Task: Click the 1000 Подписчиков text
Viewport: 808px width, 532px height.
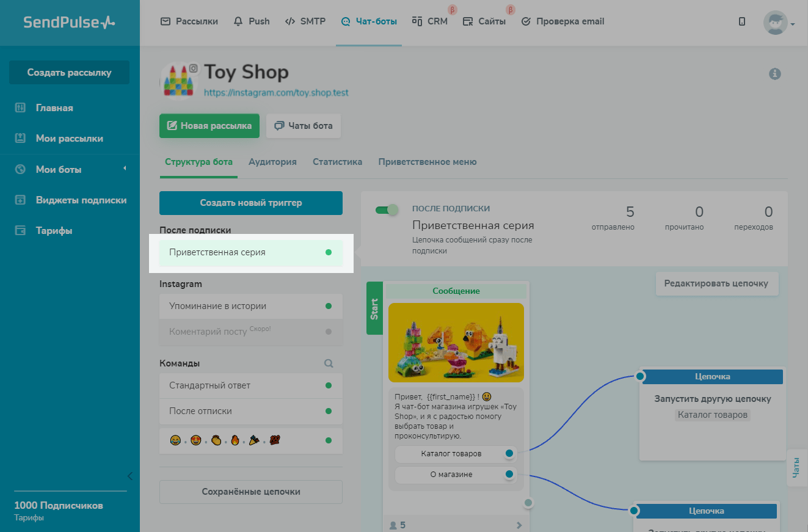Action: tap(59, 506)
